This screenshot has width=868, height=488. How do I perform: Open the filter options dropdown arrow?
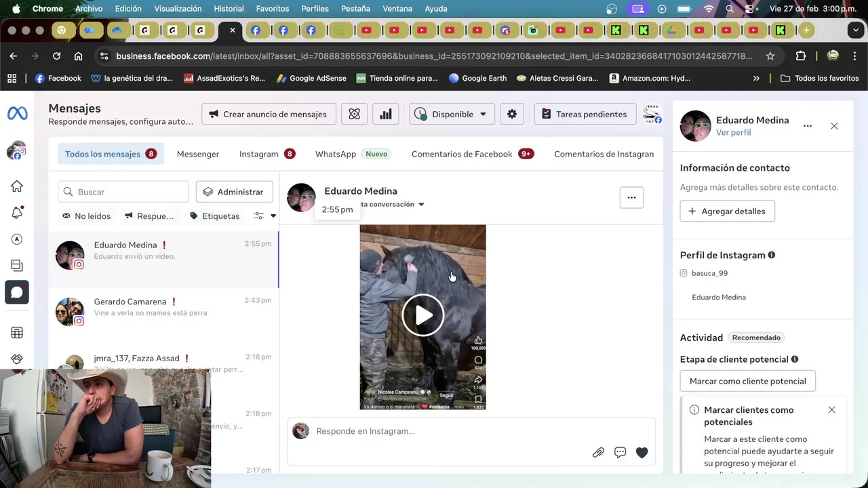click(273, 216)
